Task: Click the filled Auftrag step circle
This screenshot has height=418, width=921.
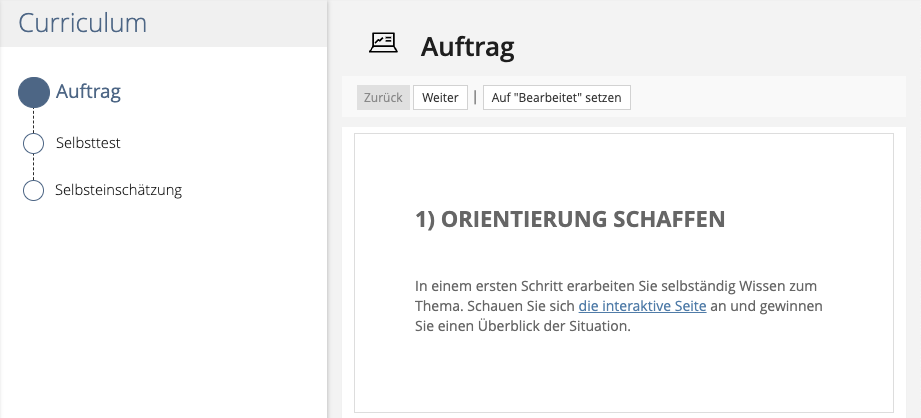Action: [x=33, y=93]
